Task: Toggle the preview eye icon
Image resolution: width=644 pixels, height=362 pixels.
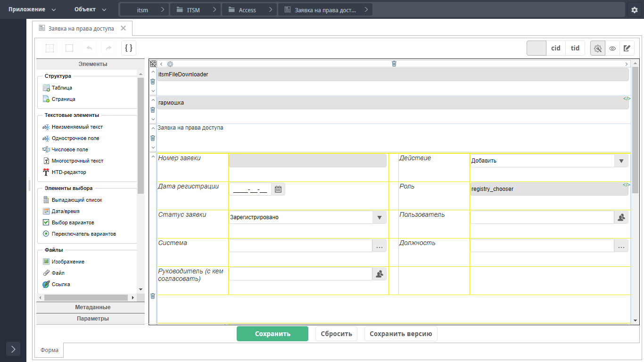Action: [x=612, y=48]
